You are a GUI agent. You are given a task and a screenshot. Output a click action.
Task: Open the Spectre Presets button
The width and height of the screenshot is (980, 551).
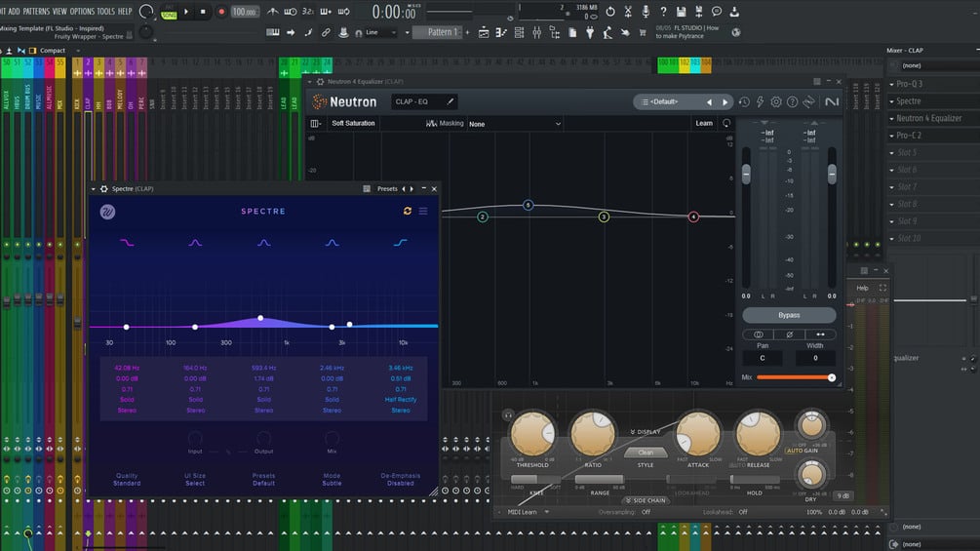(x=387, y=188)
